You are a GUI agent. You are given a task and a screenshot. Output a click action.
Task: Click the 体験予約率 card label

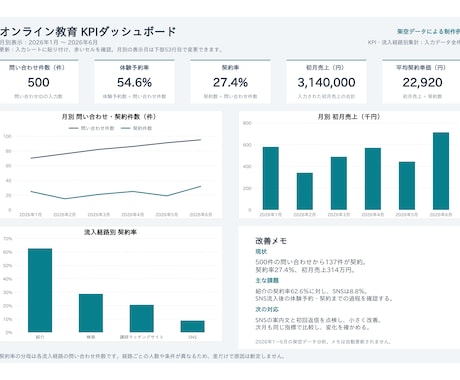pyautogui.click(x=134, y=68)
